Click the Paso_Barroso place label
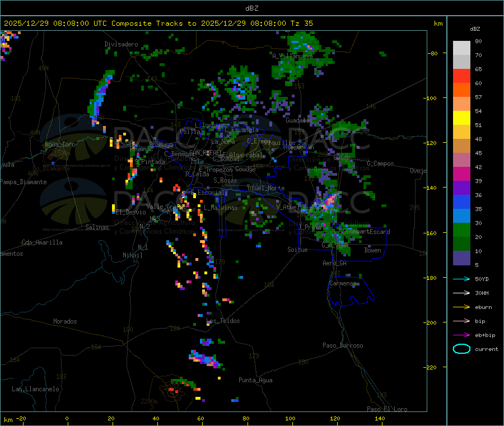The height and width of the screenshot is (426, 504). click(343, 345)
